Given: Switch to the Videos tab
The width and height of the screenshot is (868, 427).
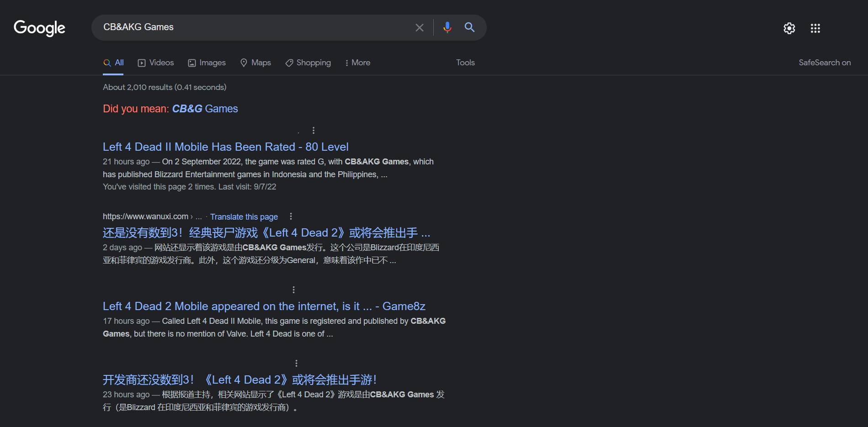Looking at the screenshot, I should point(156,63).
